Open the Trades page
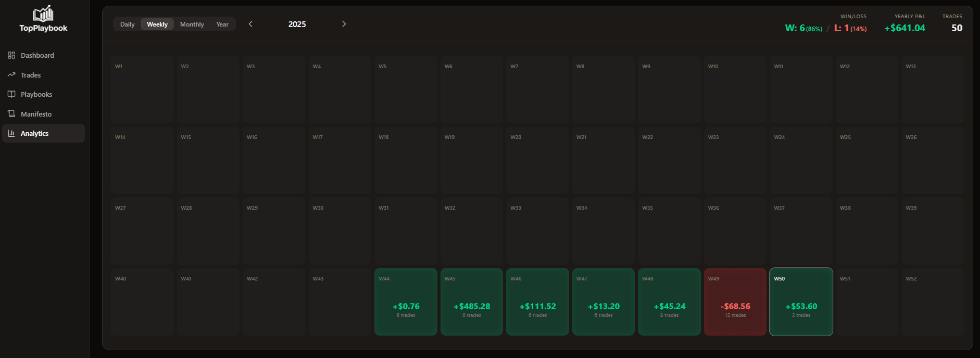 [x=44, y=75]
